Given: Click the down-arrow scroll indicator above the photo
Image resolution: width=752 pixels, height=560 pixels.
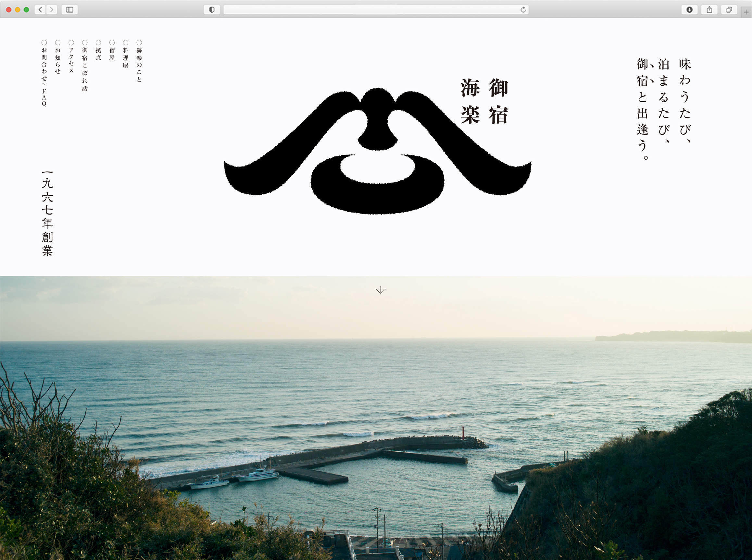Looking at the screenshot, I should pyautogui.click(x=381, y=290).
